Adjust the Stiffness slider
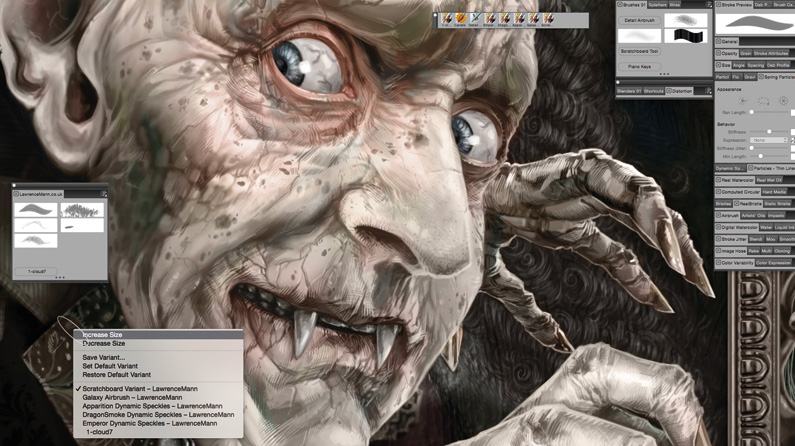795x446 pixels. [769, 132]
